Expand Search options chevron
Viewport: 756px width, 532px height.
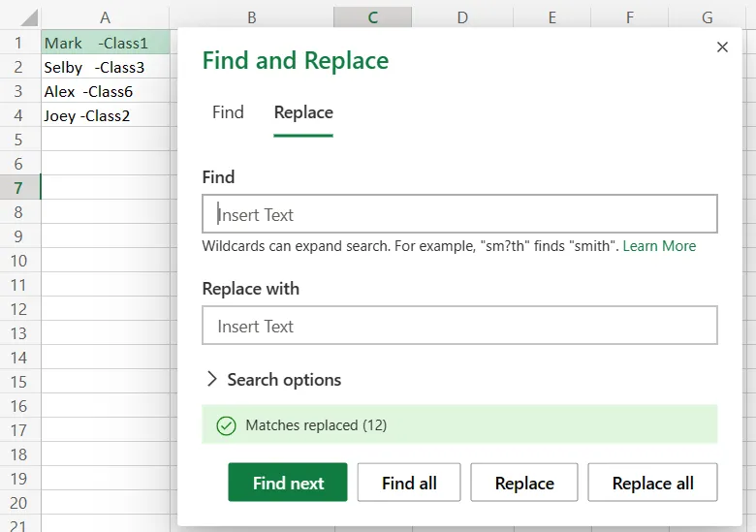click(212, 380)
